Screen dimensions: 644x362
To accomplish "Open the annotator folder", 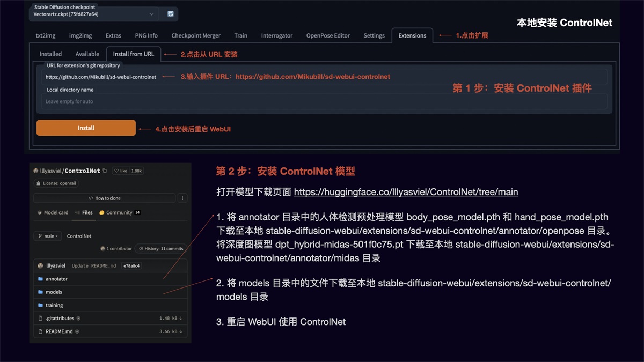I will point(58,279).
